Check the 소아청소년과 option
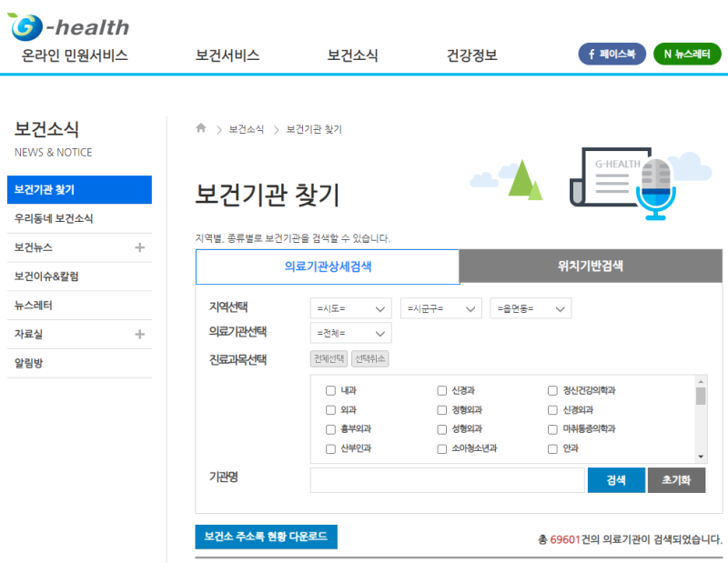Viewport: 728px width, 563px height. (441, 448)
